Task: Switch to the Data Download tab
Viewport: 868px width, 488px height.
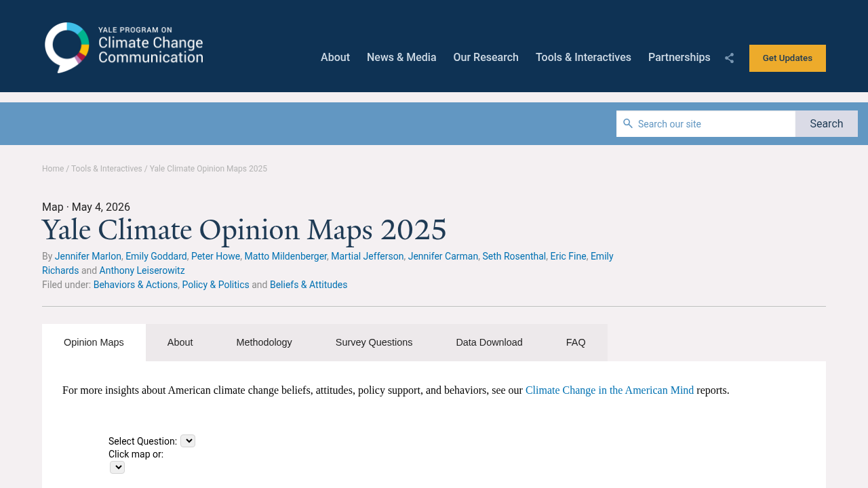Action: coord(489,342)
